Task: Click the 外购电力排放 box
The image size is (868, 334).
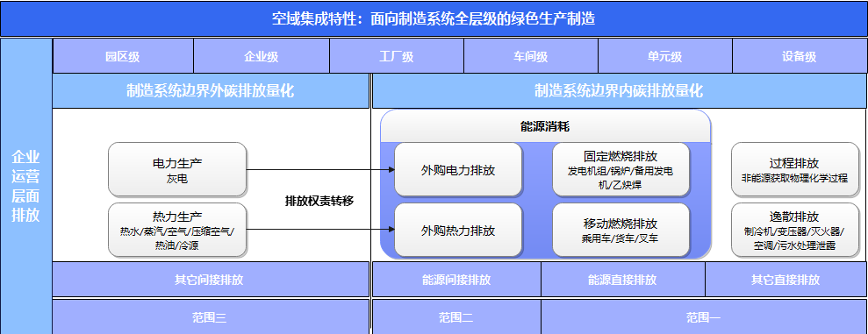Action: [x=458, y=170]
